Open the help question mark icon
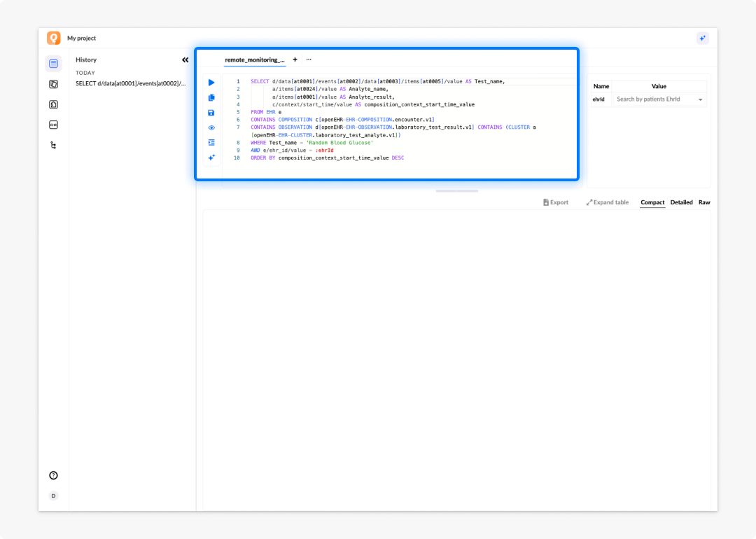This screenshot has height=539, width=756. click(53, 475)
